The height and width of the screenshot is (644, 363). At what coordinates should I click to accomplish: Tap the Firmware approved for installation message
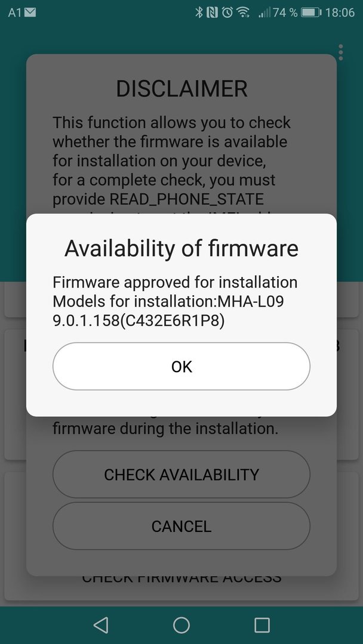[x=175, y=283]
